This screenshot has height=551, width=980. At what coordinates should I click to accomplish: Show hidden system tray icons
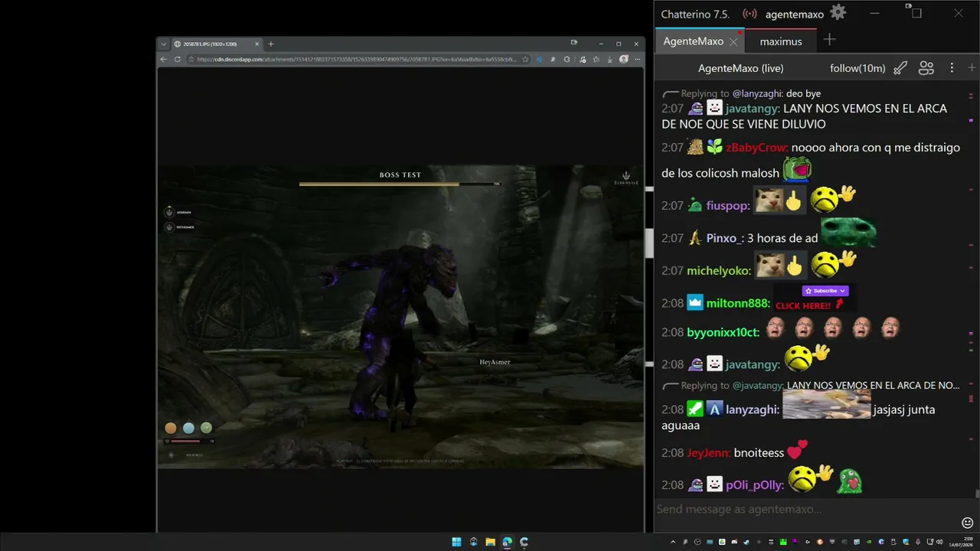click(673, 542)
